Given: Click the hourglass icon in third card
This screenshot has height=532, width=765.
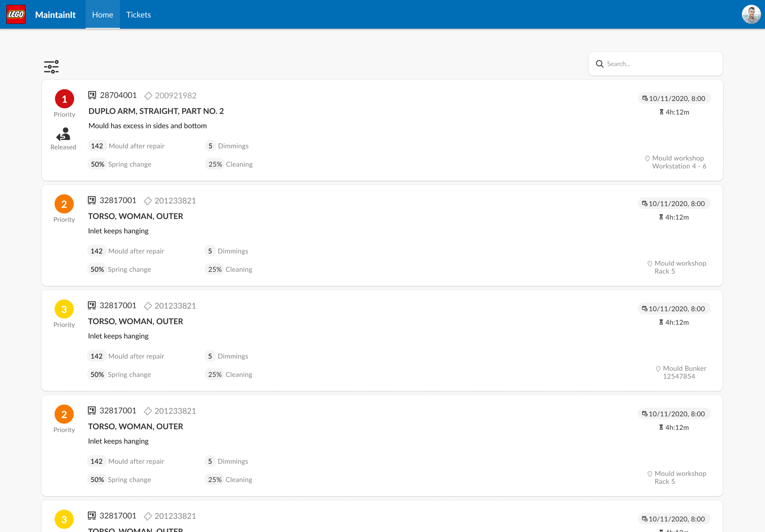Looking at the screenshot, I should point(661,322).
